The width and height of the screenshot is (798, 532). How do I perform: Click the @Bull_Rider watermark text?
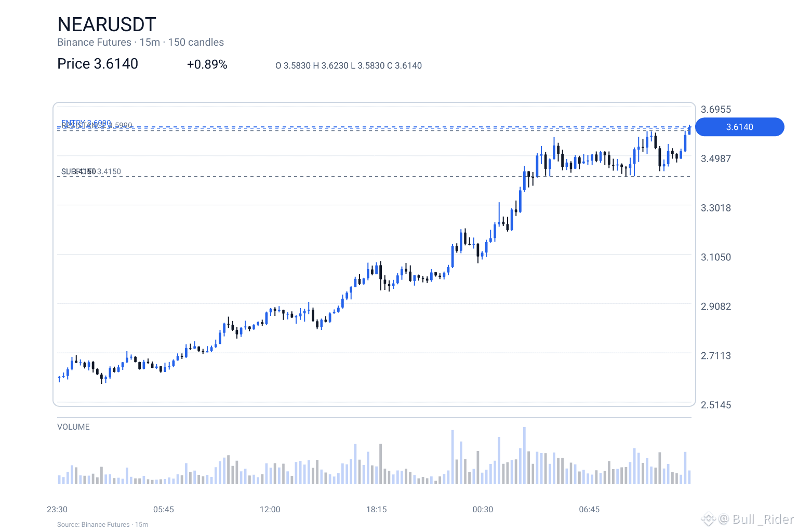[x=756, y=519]
